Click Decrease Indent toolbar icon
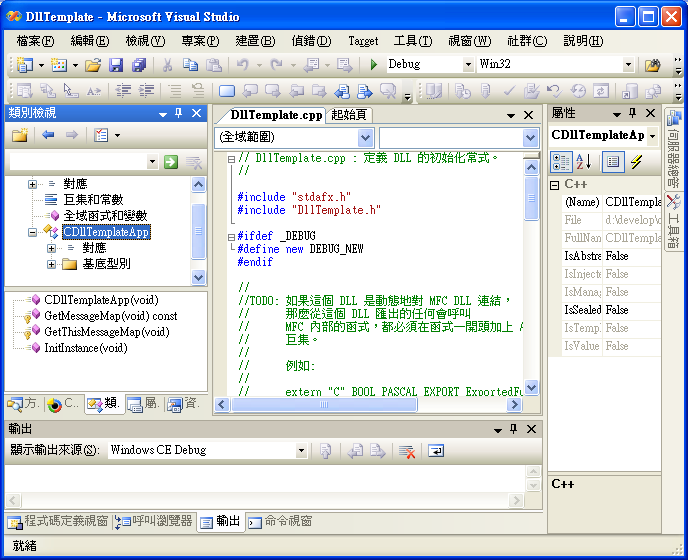 (x=123, y=91)
